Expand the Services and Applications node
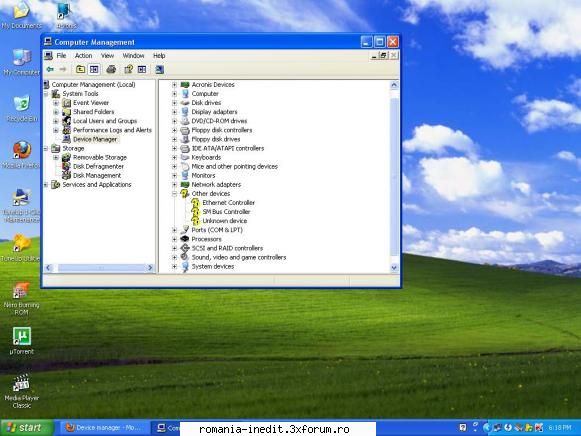The height and width of the screenshot is (436, 581). pyautogui.click(x=46, y=184)
